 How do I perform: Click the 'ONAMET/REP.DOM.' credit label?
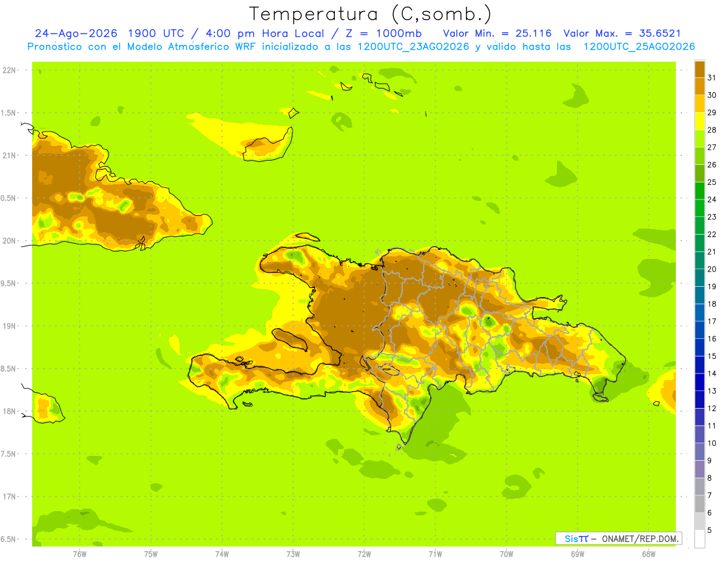point(641,538)
